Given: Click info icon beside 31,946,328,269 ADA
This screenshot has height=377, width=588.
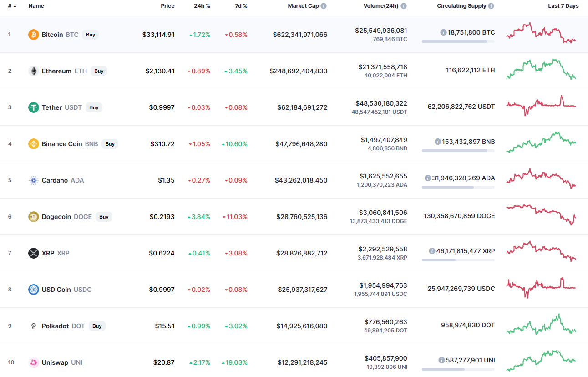Looking at the screenshot, I should [428, 178].
